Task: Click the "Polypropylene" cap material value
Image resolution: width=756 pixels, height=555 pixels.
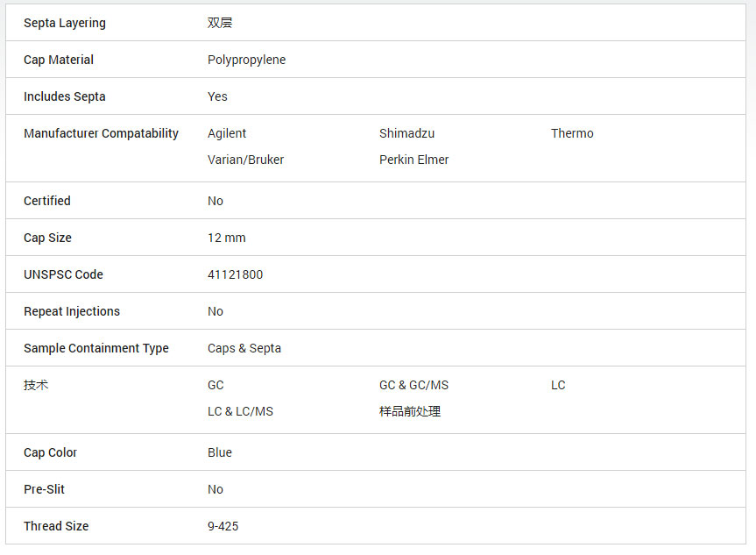Action: coord(246,60)
